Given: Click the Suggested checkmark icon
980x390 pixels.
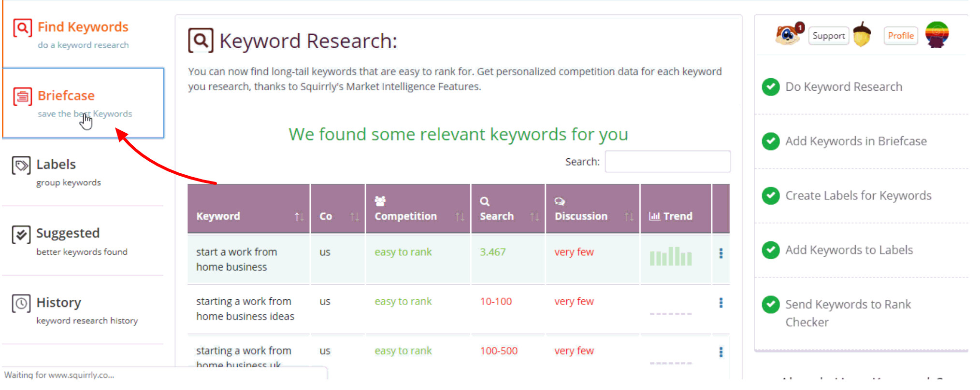Looking at the screenshot, I should pyautogui.click(x=21, y=235).
